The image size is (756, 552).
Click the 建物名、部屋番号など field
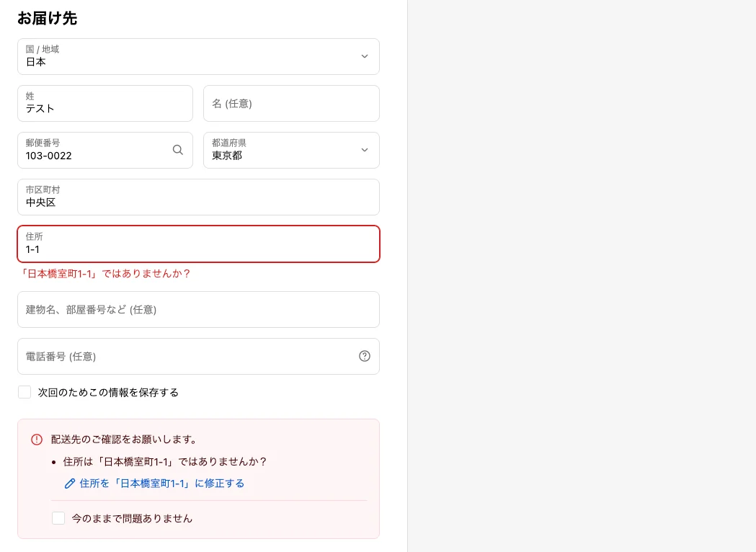[x=198, y=310]
